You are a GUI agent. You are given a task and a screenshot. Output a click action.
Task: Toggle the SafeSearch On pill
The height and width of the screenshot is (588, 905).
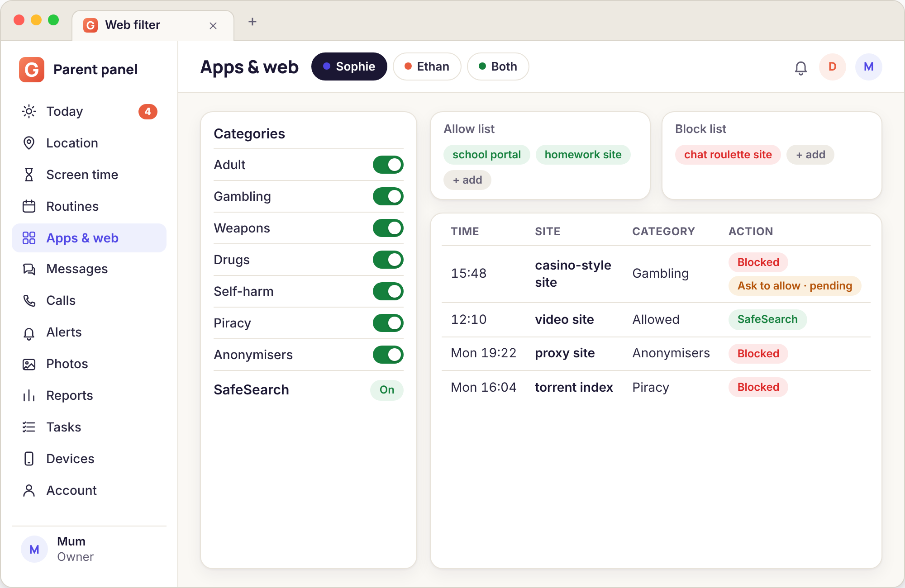387,390
